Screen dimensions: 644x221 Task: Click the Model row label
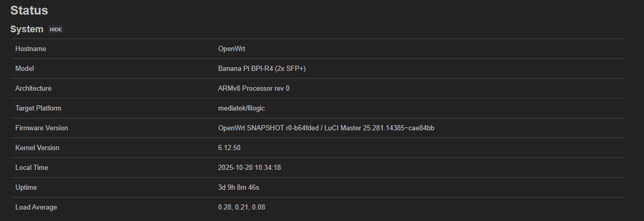(24, 69)
